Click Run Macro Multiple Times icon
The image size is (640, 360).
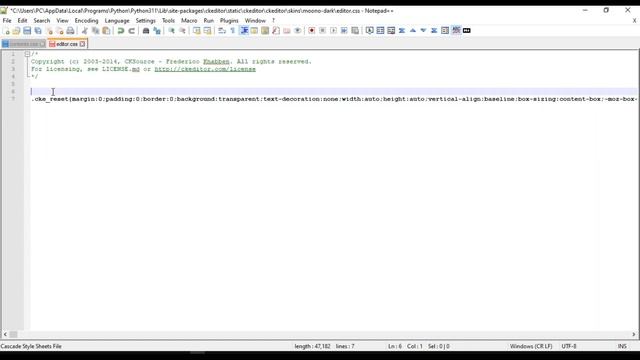coord(344,31)
